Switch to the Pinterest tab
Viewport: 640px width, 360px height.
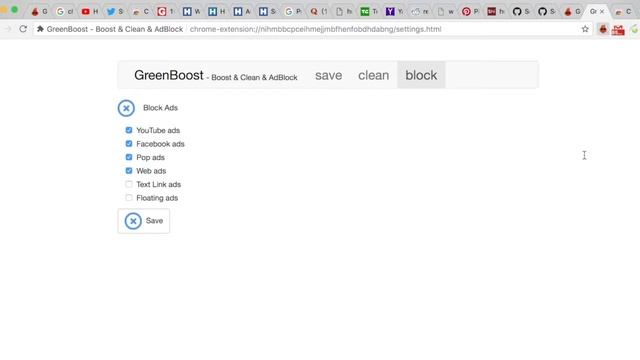[x=470, y=11]
